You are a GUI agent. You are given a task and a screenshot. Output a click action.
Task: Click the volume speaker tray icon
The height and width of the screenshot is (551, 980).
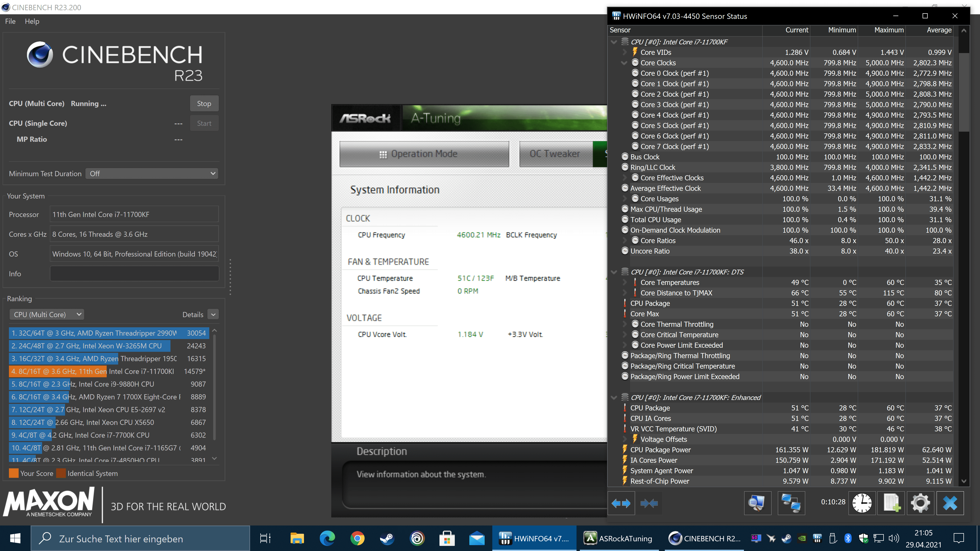(894, 538)
